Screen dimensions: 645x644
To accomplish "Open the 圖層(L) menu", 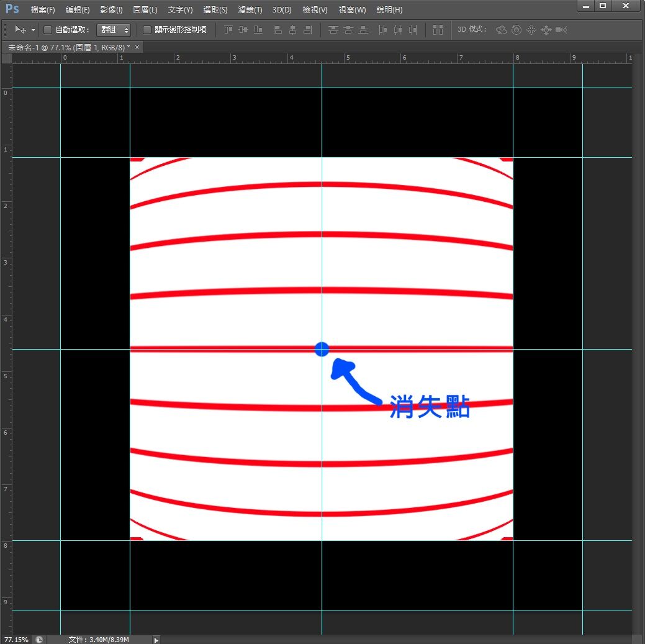I will [x=145, y=10].
